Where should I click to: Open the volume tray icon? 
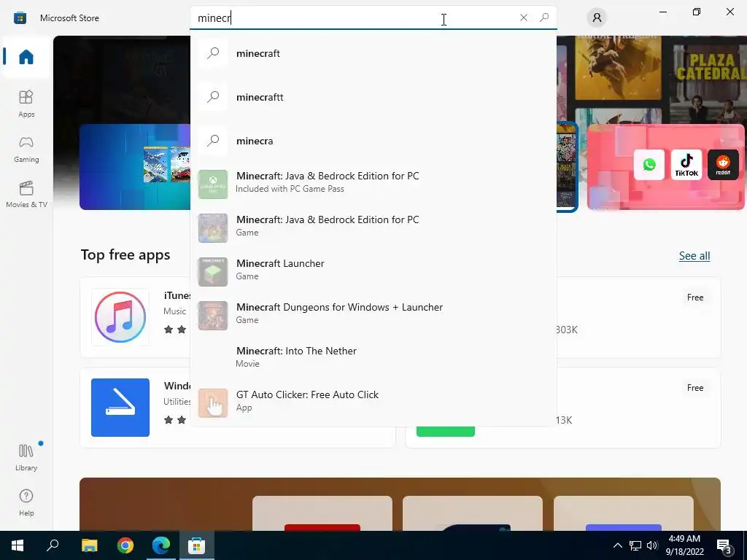click(x=652, y=545)
